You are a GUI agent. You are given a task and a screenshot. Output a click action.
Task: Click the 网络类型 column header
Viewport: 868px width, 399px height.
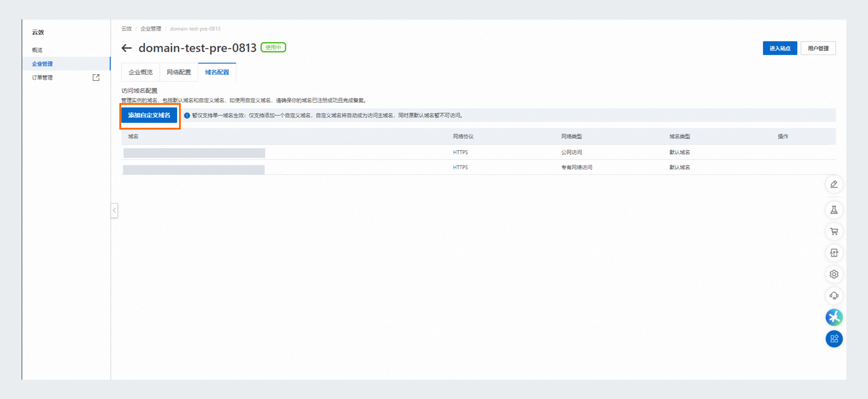tap(571, 137)
